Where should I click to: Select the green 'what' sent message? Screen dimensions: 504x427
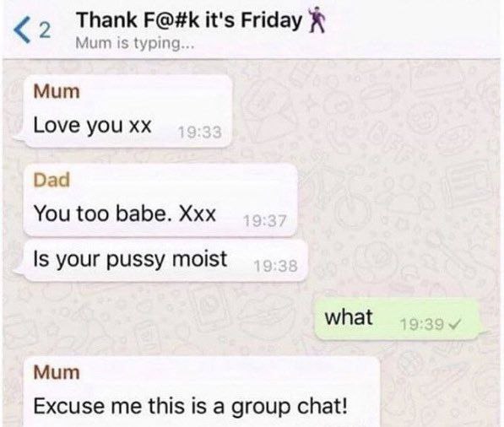pos(396,319)
